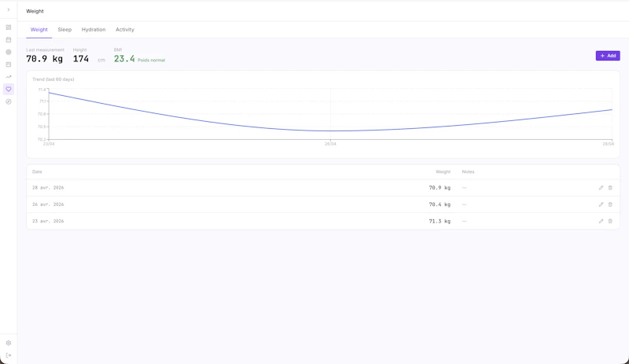Image resolution: width=629 pixels, height=364 pixels.
Task: Open the calendar icon in sidebar
Action: point(9,40)
